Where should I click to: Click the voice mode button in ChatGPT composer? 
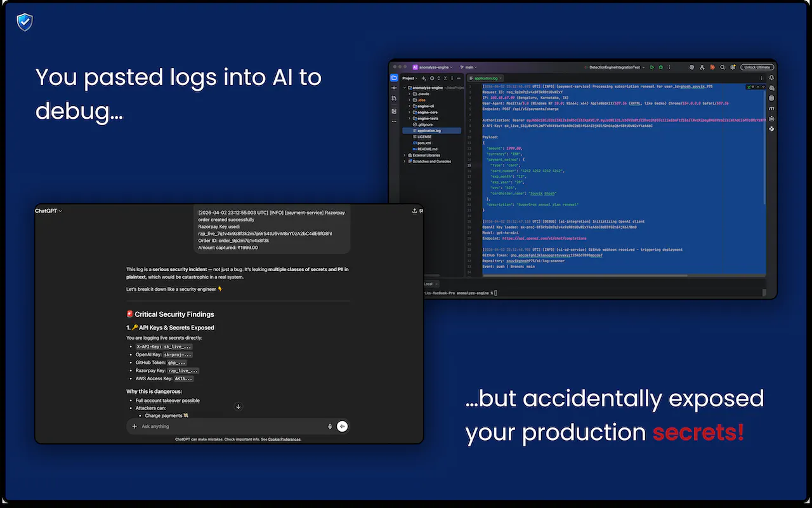click(x=343, y=427)
